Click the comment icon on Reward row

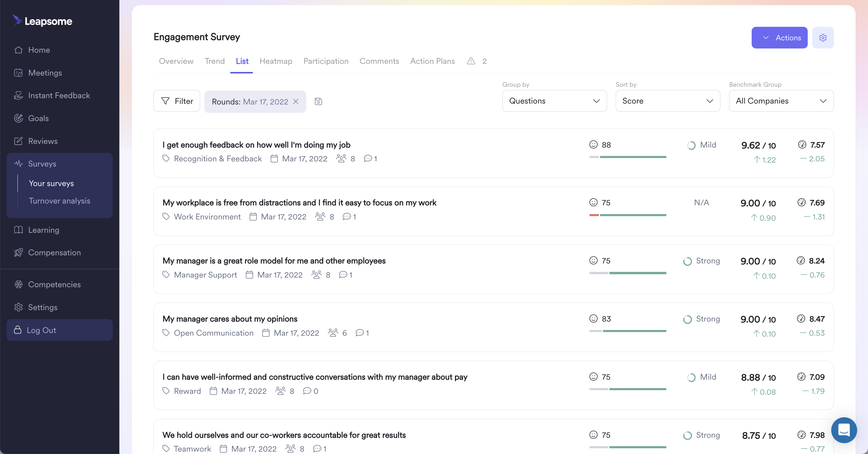[x=307, y=391]
